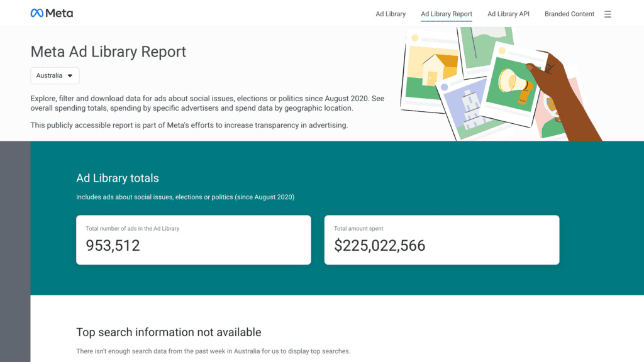Click the 'Ad Library totals' heading

(118, 178)
